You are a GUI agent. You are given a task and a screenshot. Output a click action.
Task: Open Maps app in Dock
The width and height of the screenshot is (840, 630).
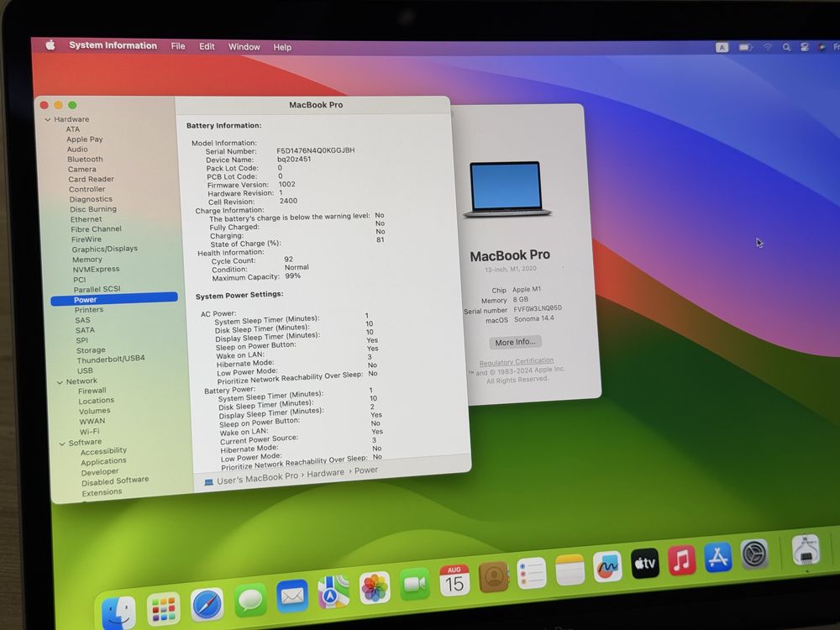(333, 592)
